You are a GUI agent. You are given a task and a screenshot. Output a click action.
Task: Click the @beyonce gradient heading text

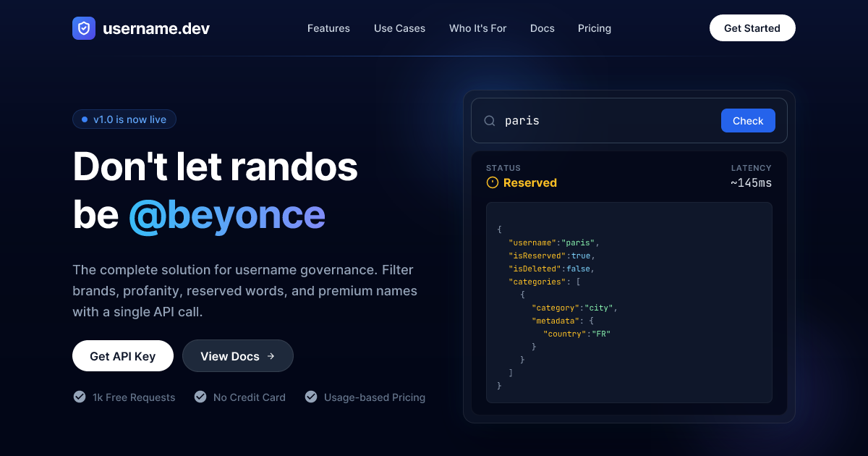click(x=227, y=214)
